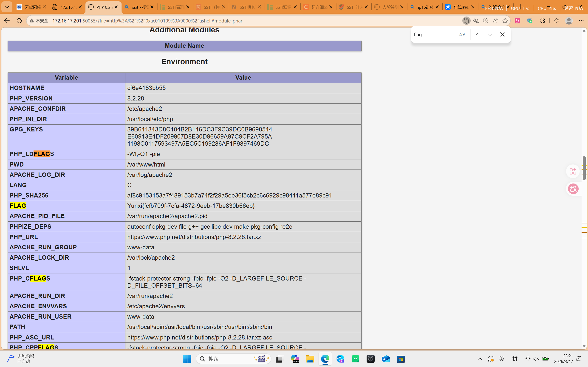The image size is (588, 367).
Task: Click the browser refresh icon
Action: [19, 21]
